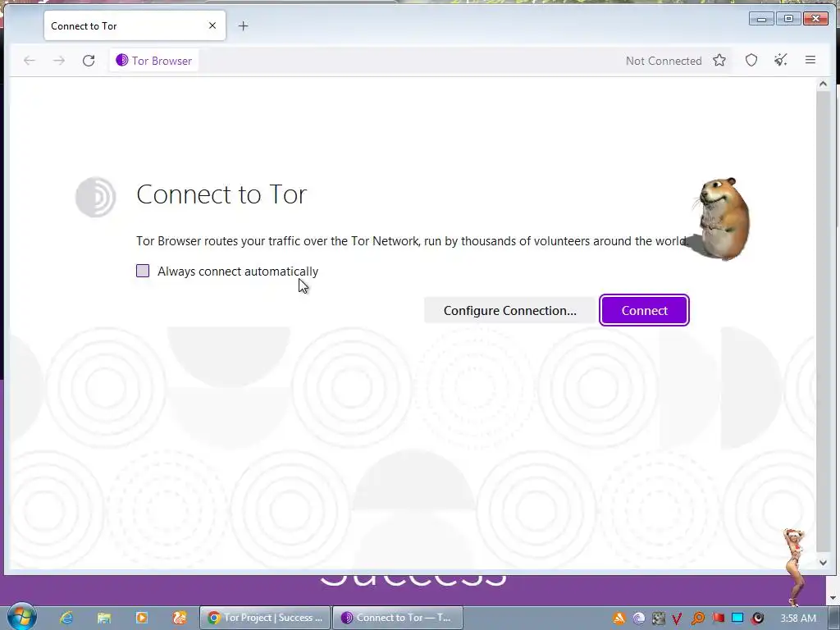The width and height of the screenshot is (840, 630).
Task: Maximize the Tor Browser window
Action: point(788,19)
